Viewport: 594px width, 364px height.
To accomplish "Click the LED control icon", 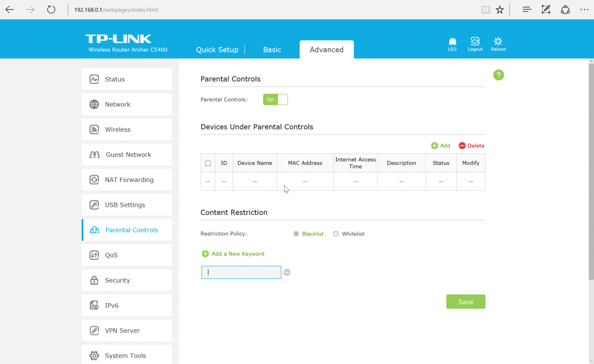I will coord(452,42).
